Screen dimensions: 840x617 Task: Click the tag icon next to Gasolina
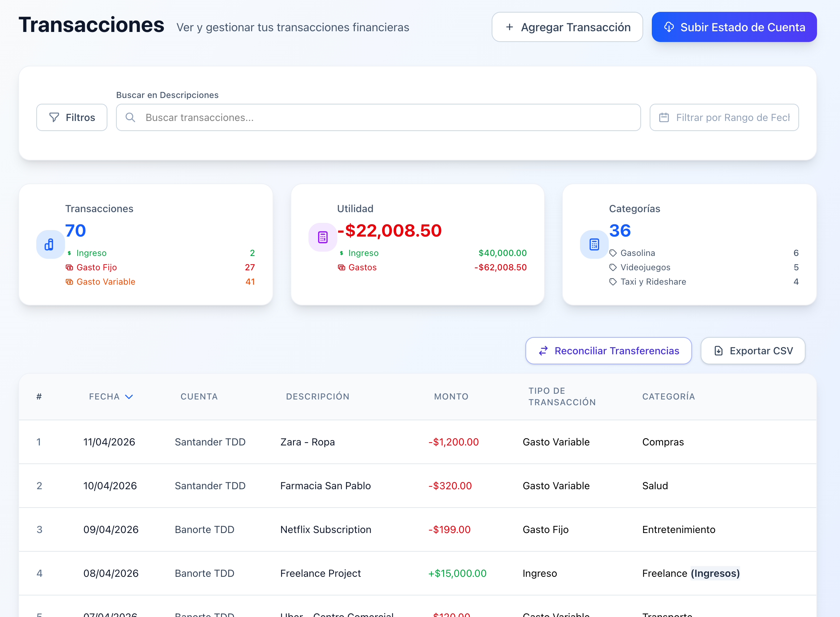tap(613, 253)
